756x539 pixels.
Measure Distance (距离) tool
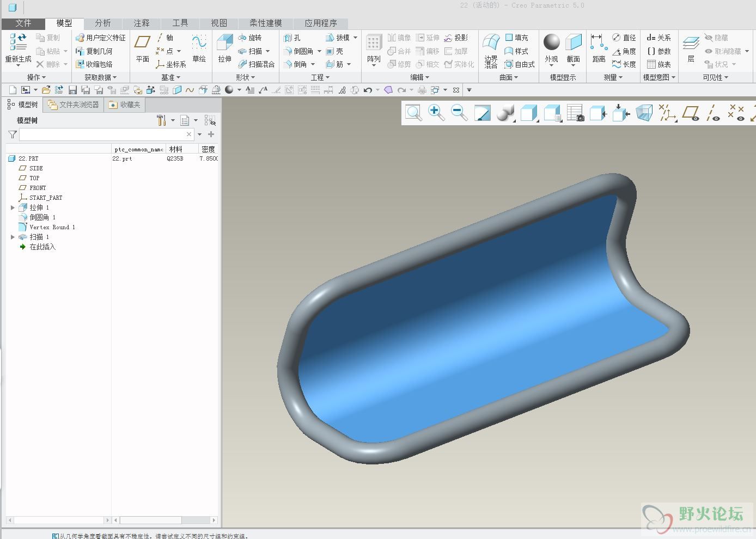(x=599, y=48)
